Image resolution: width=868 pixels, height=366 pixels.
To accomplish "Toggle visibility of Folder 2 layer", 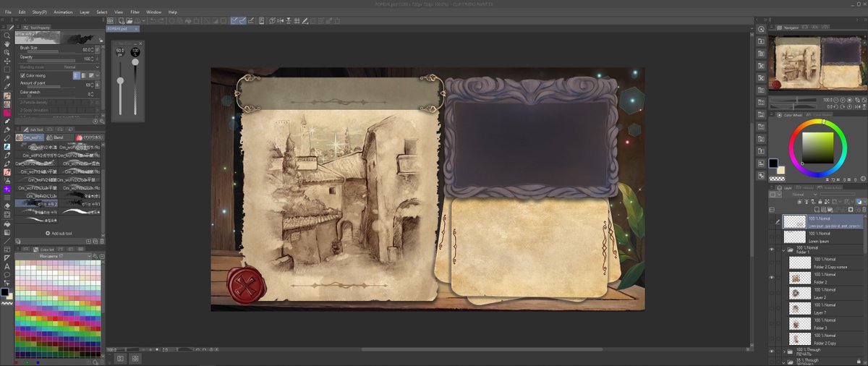I will (x=772, y=278).
